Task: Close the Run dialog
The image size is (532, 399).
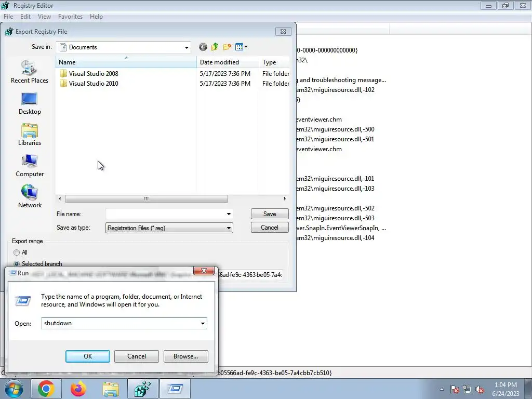Action: pos(204,271)
